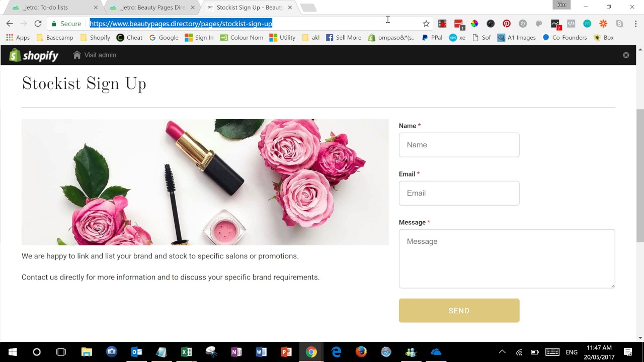The width and height of the screenshot is (644, 362).
Task: Go back to the previous page
Action: (x=10, y=24)
